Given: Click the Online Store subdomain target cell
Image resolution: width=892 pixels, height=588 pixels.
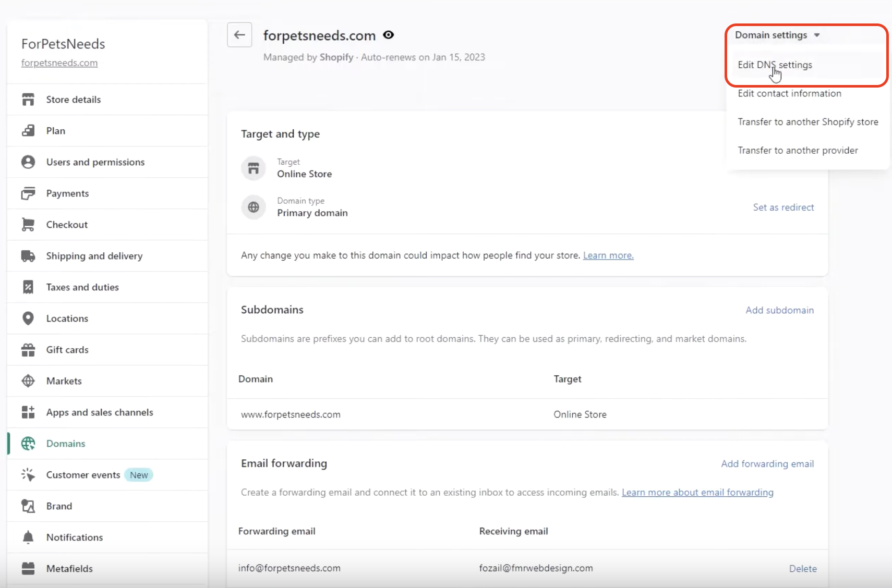Looking at the screenshot, I should click(580, 414).
